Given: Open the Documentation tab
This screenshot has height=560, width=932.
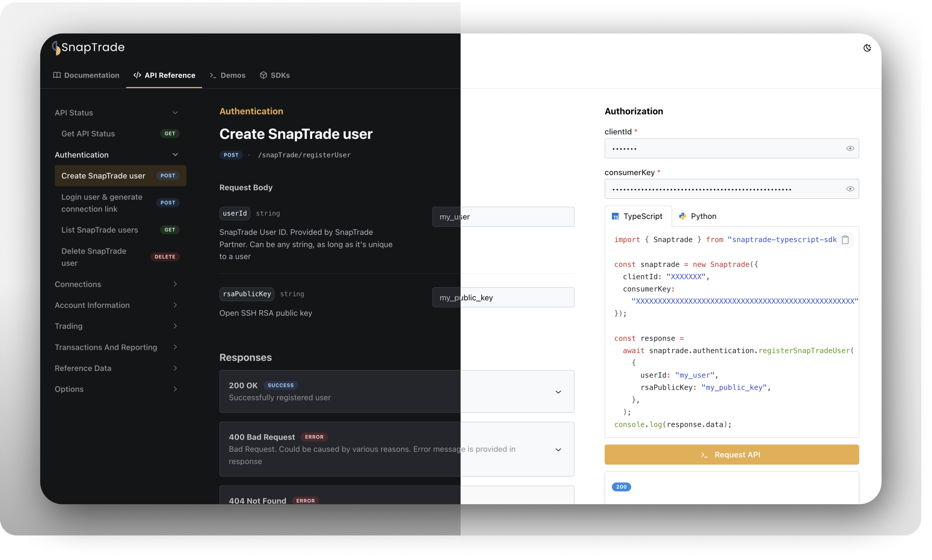Looking at the screenshot, I should pyautogui.click(x=86, y=75).
